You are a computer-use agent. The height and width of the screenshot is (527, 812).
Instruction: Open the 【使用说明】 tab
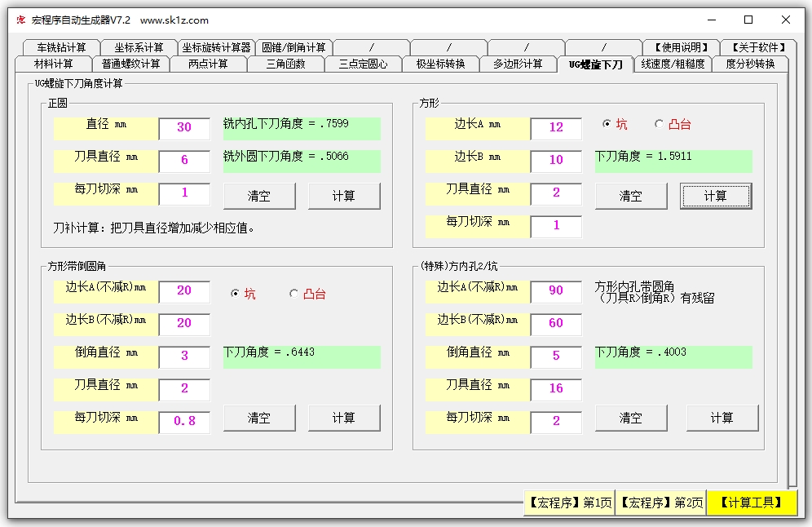[x=681, y=47]
